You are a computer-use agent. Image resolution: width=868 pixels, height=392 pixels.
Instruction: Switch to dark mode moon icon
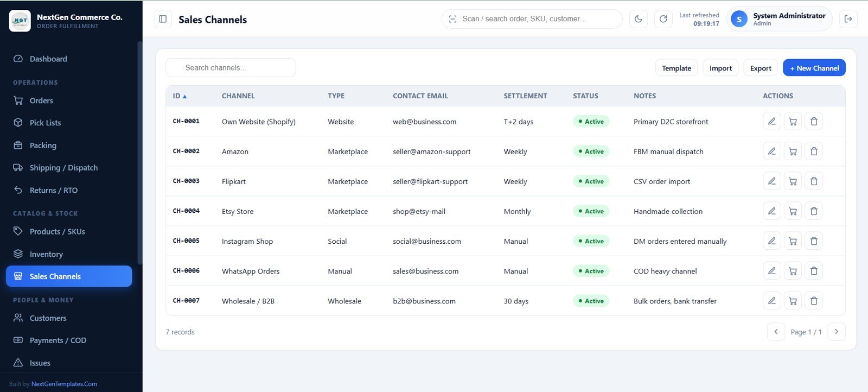tap(639, 19)
